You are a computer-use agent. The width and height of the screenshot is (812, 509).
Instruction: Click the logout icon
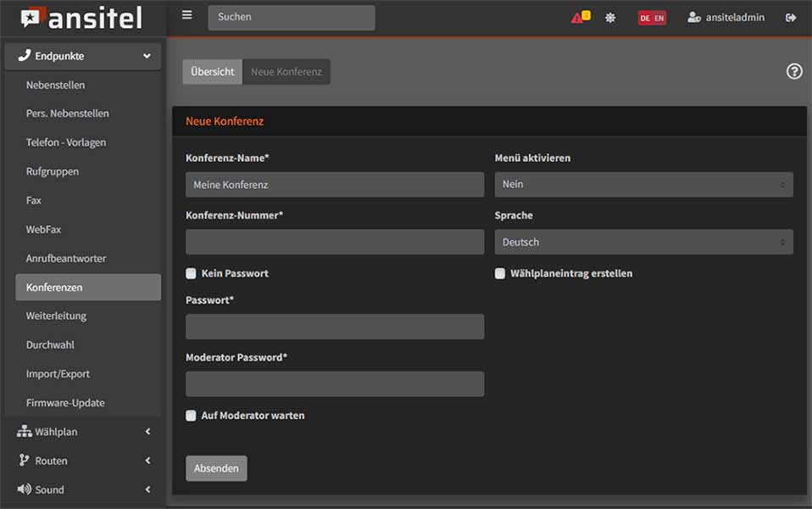coord(791,18)
